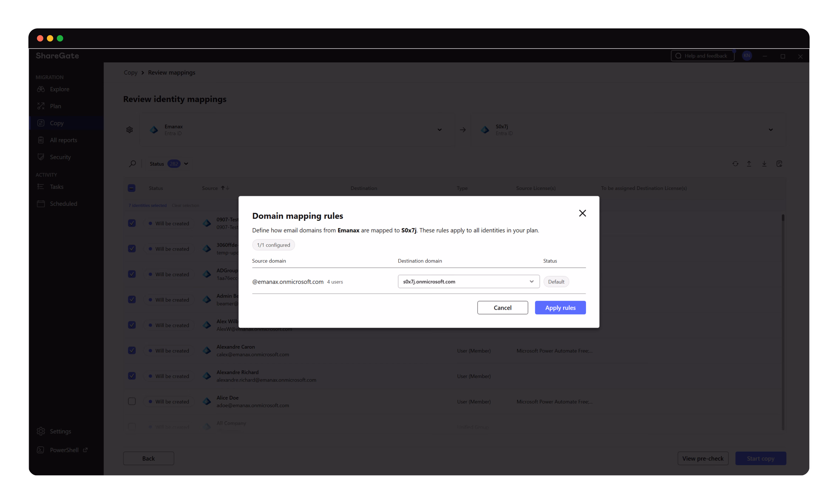The width and height of the screenshot is (838, 504).
Task: Uncheck the 0907-Test row checkbox
Action: [132, 223]
